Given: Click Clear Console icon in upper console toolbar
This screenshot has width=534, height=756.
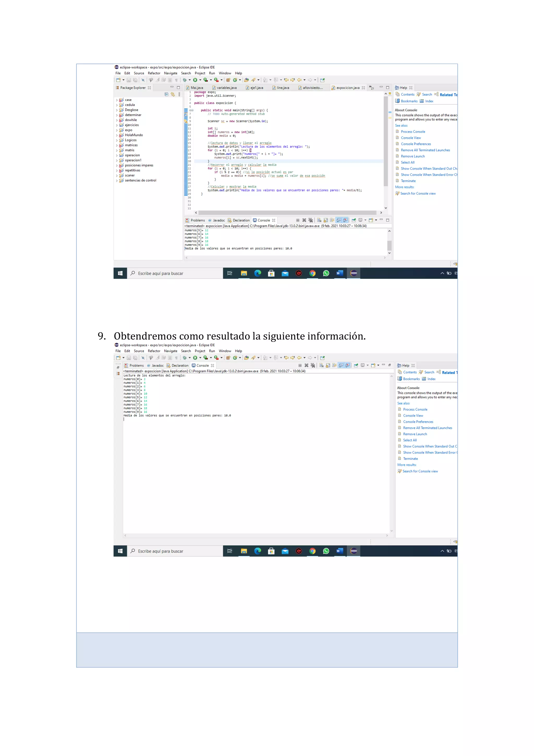Looking at the screenshot, I should click(319, 220).
